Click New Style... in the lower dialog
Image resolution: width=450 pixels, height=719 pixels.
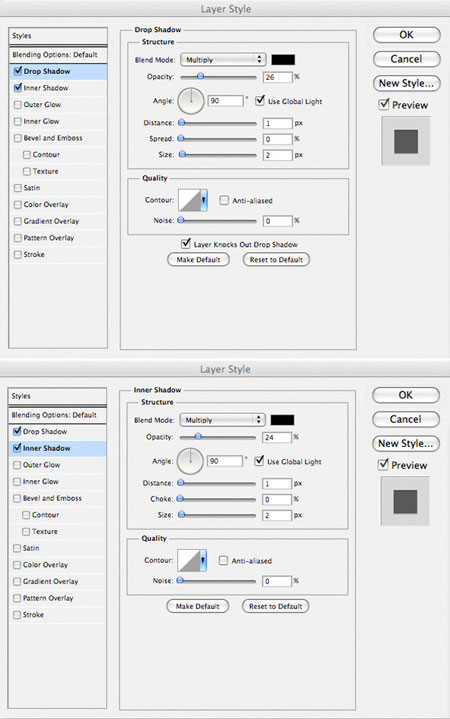[x=406, y=443]
